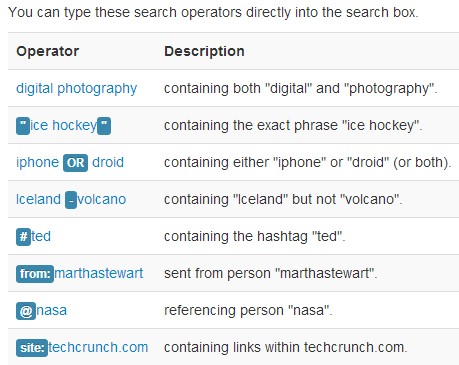Click the from: operator badge
459x365 pixels.
pos(35,274)
